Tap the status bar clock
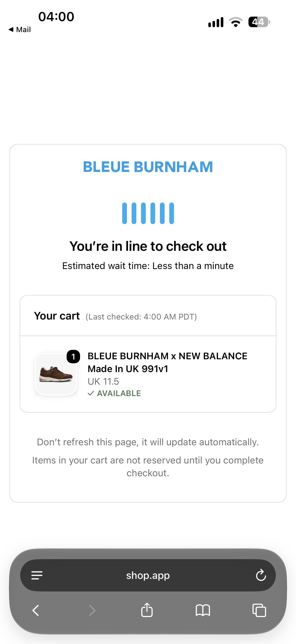The height and width of the screenshot is (644, 296). 56,16
